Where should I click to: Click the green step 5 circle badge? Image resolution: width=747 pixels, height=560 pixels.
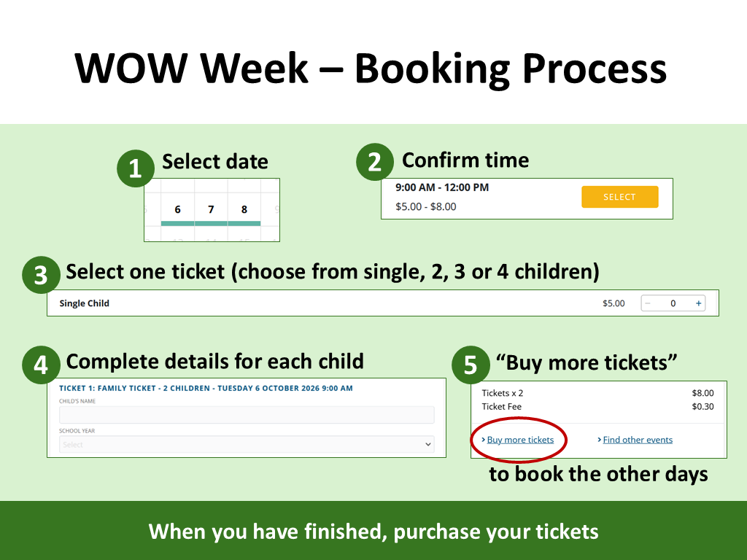pos(471,365)
